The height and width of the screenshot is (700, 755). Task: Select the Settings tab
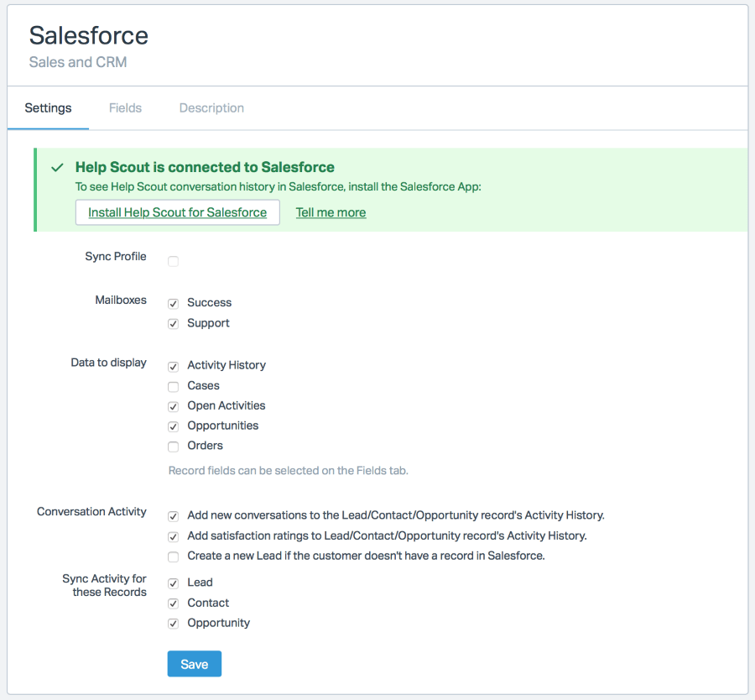[47, 107]
